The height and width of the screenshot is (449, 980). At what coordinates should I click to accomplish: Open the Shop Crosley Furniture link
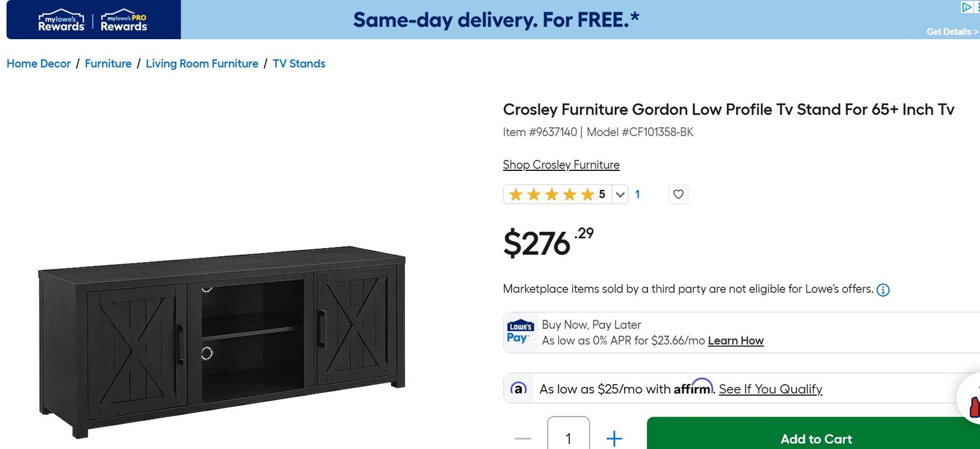click(561, 165)
